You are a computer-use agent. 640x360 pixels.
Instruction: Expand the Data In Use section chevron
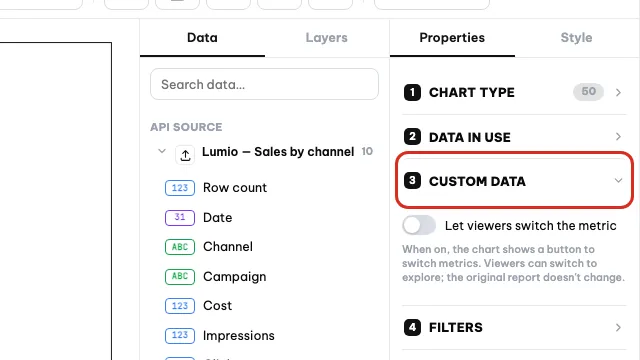pyautogui.click(x=618, y=137)
